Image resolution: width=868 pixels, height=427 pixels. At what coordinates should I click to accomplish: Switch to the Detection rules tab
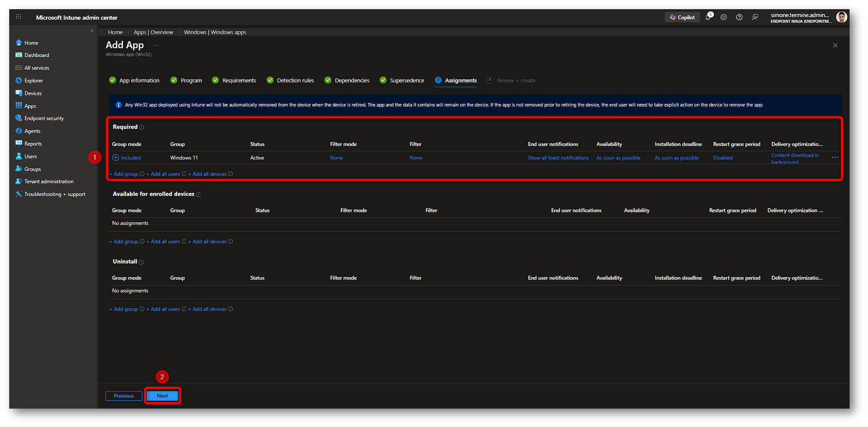[295, 81]
